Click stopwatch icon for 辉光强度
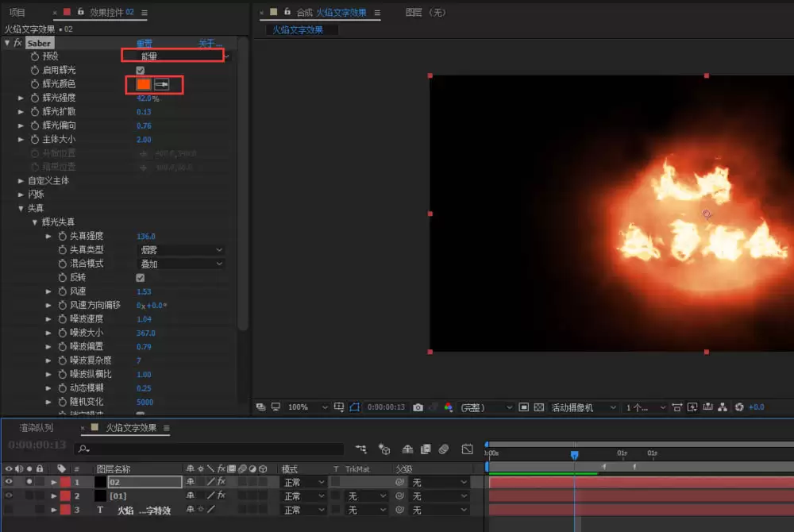 click(x=35, y=98)
